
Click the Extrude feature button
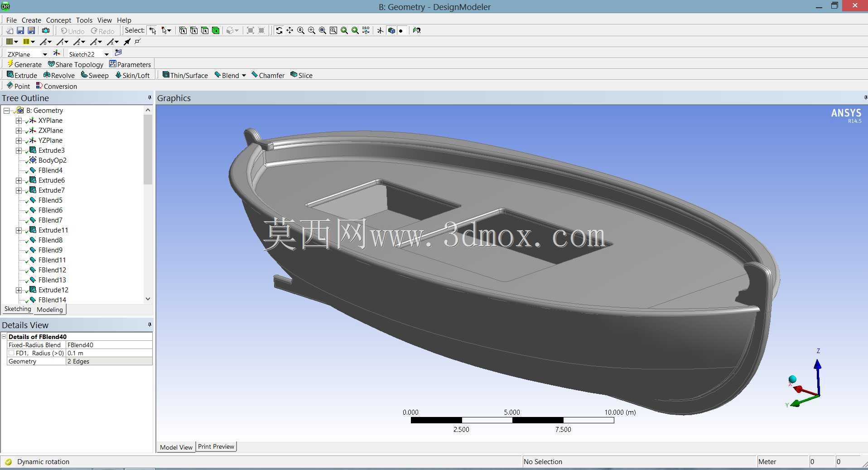click(22, 75)
